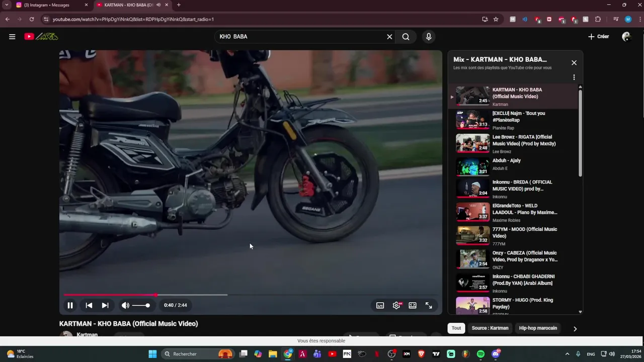Open the YouTube hamburger guide menu

pyautogui.click(x=12, y=37)
